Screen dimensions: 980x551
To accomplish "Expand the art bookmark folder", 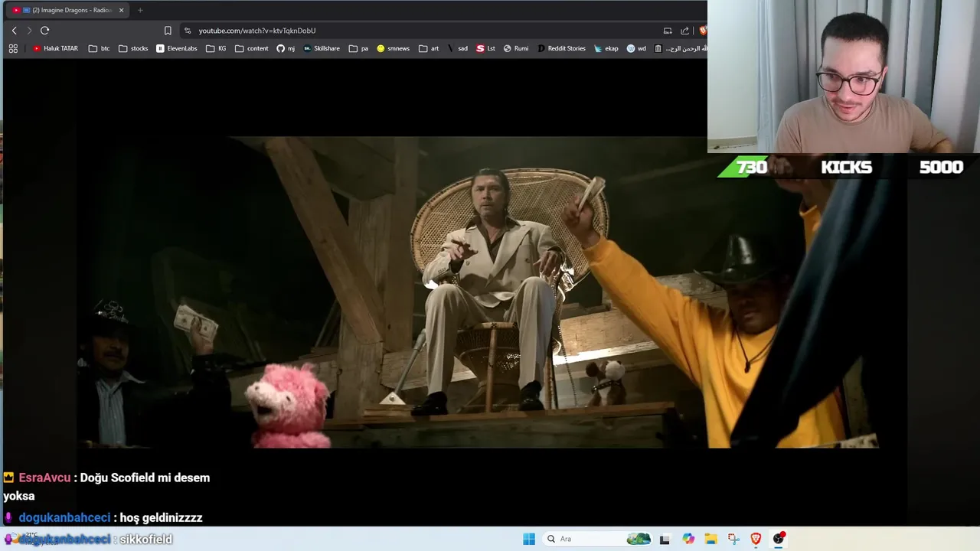I will [x=429, y=48].
